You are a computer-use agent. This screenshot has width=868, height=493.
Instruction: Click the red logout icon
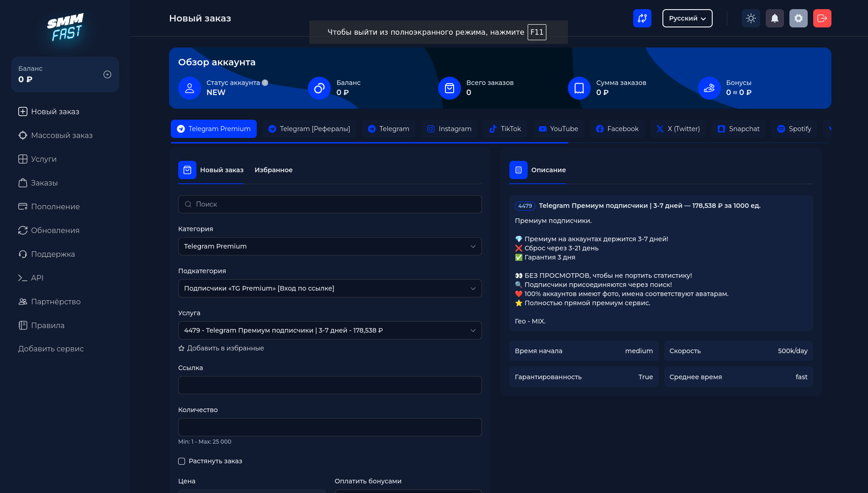pos(822,18)
